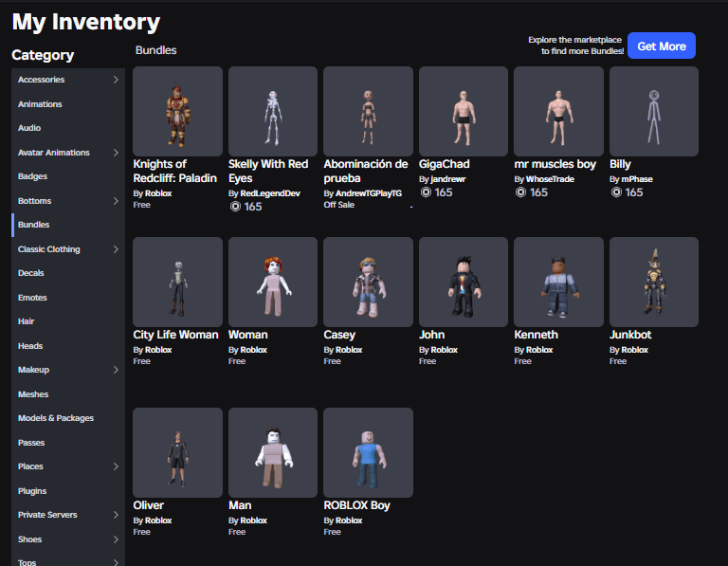Select the Hair category
This screenshot has width=728, height=566.
68,321
